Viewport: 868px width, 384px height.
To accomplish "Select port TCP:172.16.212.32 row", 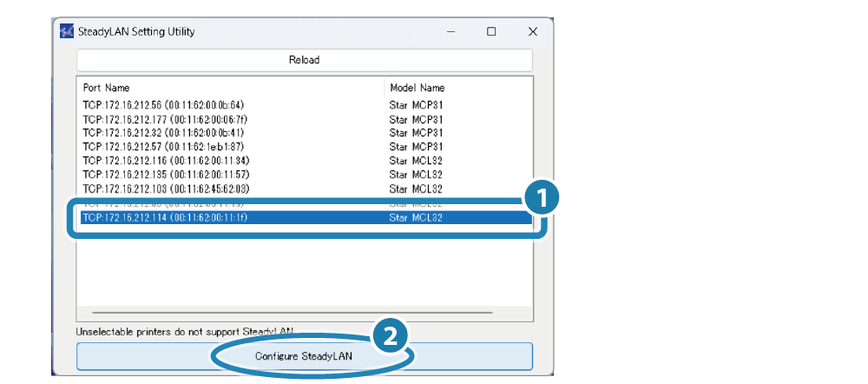I will (x=306, y=133).
